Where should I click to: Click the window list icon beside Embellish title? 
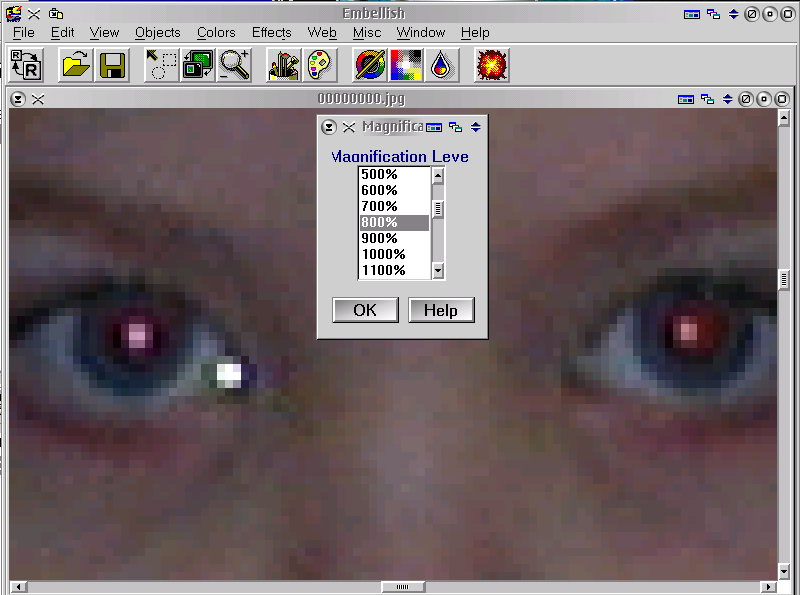tap(56, 14)
